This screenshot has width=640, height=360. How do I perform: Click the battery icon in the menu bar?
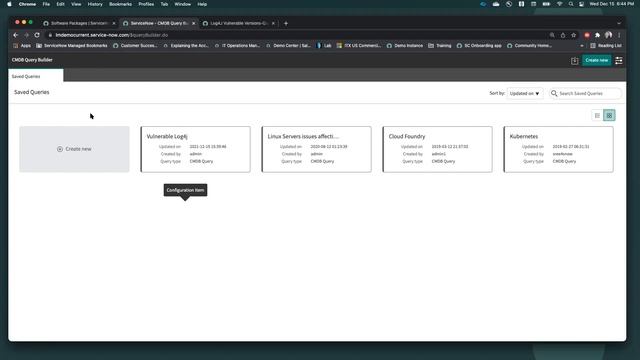(x=546, y=4)
